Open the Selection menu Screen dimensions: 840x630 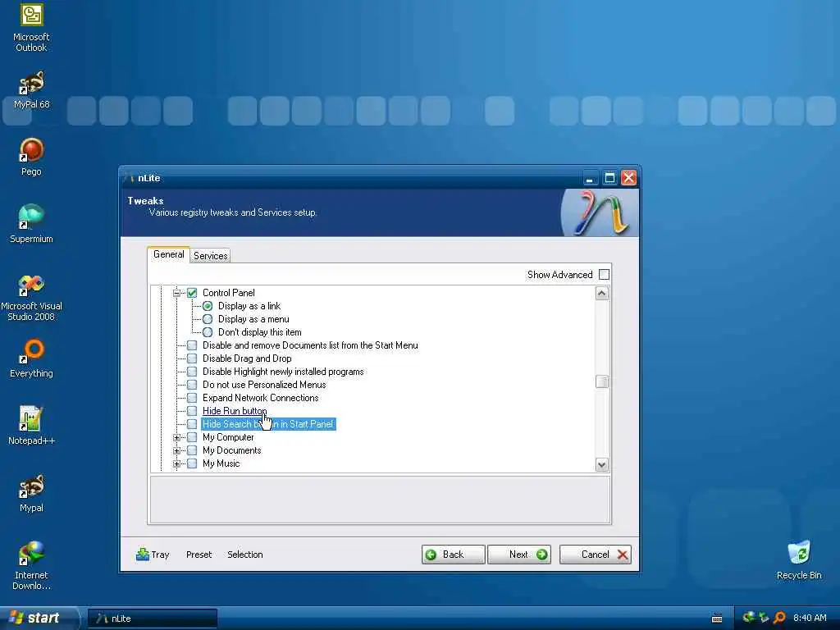[x=244, y=555]
